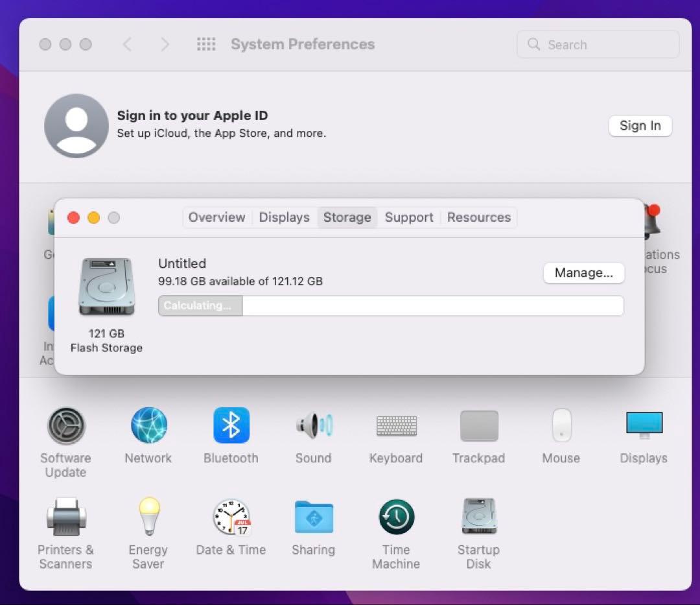The width and height of the screenshot is (700, 605).
Task: Open Date & Time preferences
Action: pos(231,517)
